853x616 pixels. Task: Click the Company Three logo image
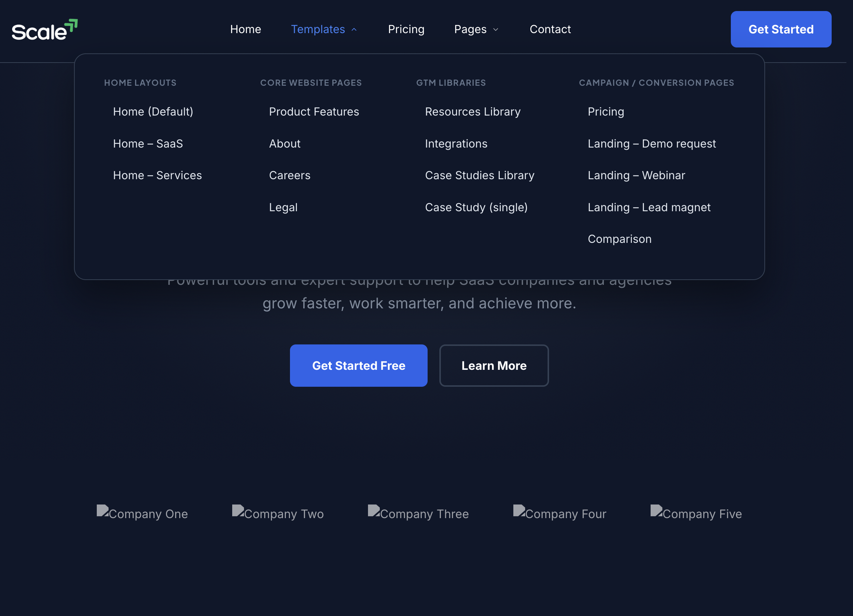pyautogui.click(x=419, y=514)
